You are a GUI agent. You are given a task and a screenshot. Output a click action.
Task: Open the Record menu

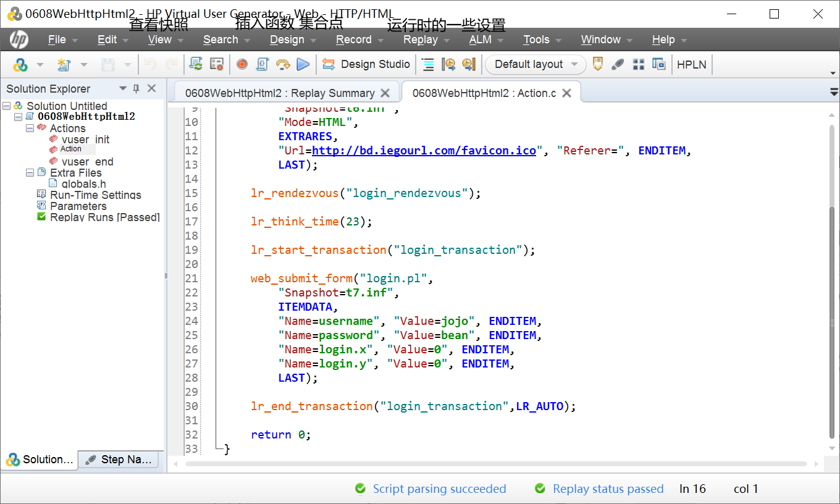click(x=361, y=40)
